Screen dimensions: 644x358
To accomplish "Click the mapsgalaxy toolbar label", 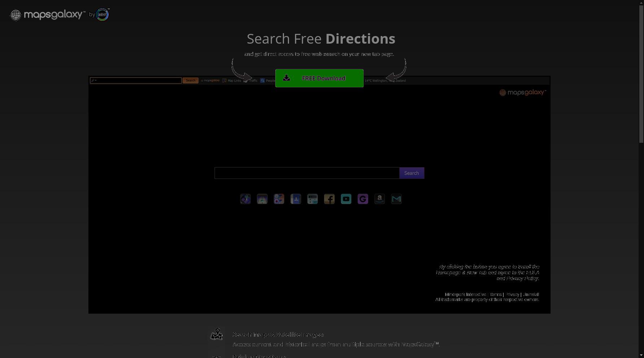I will [x=210, y=80].
